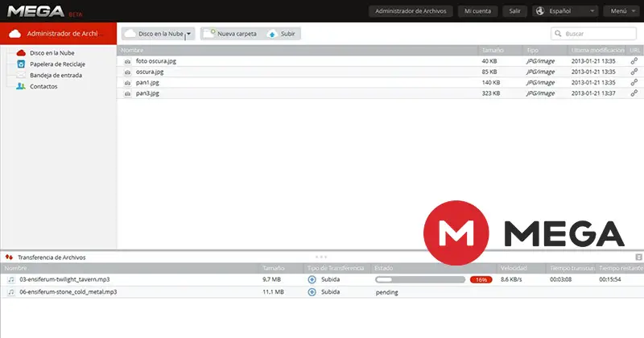The image size is (644, 338).
Task: Get the URL link for pan3.jpg
Action: pos(634,93)
